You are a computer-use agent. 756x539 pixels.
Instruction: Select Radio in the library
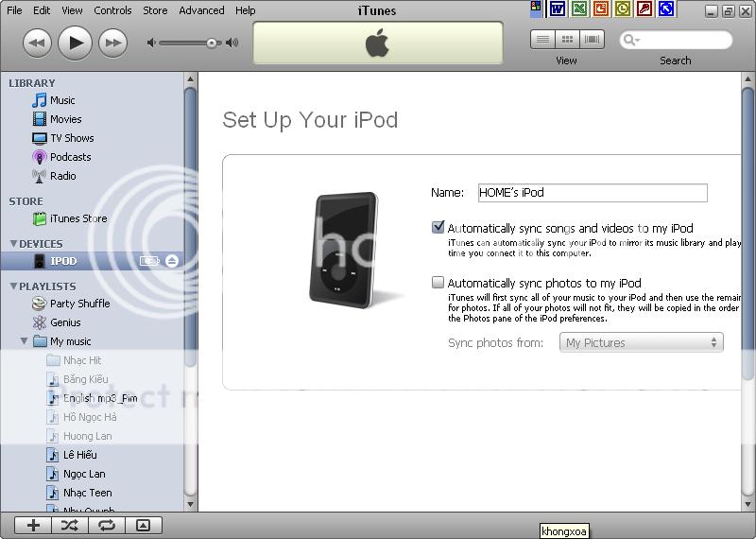pyautogui.click(x=63, y=176)
